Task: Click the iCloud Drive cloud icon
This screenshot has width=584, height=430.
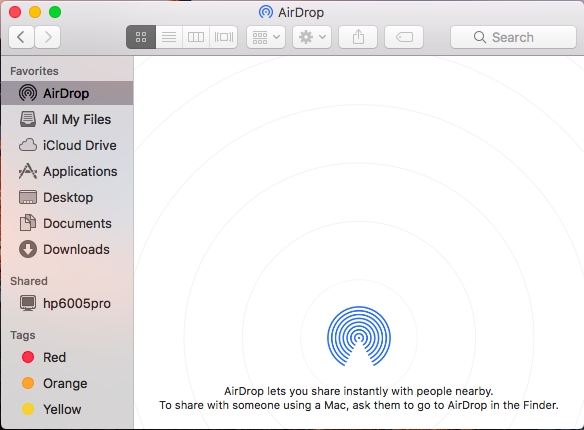Action: tap(28, 145)
